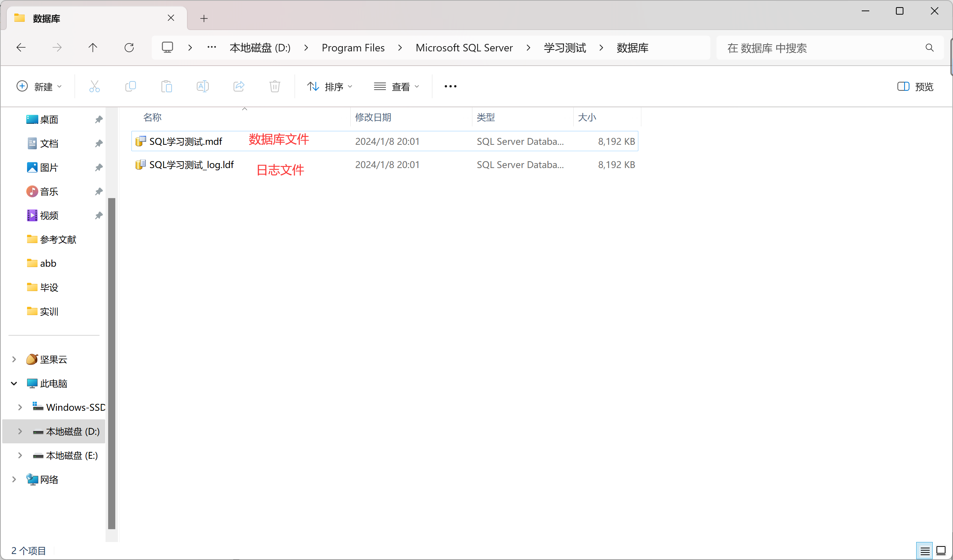Screen dimensions: 953x560
Task: Select the Rename icon
Action: point(202,86)
